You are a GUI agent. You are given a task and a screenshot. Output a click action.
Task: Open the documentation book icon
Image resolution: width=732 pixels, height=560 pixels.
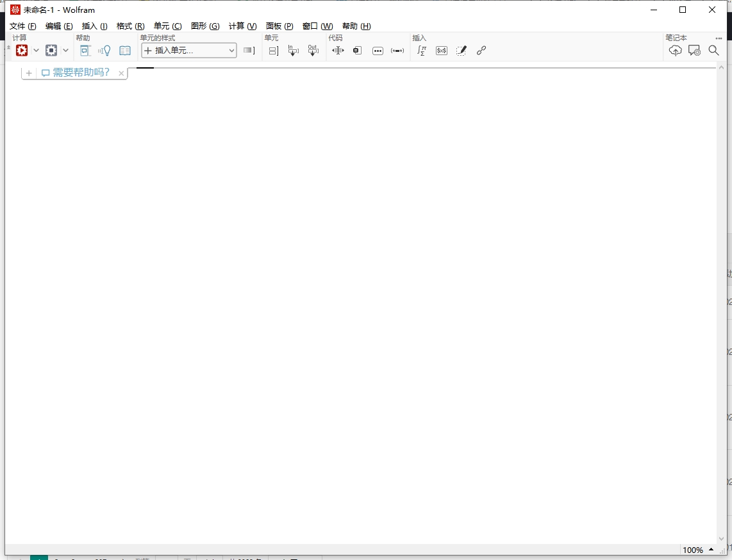tap(125, 51)
